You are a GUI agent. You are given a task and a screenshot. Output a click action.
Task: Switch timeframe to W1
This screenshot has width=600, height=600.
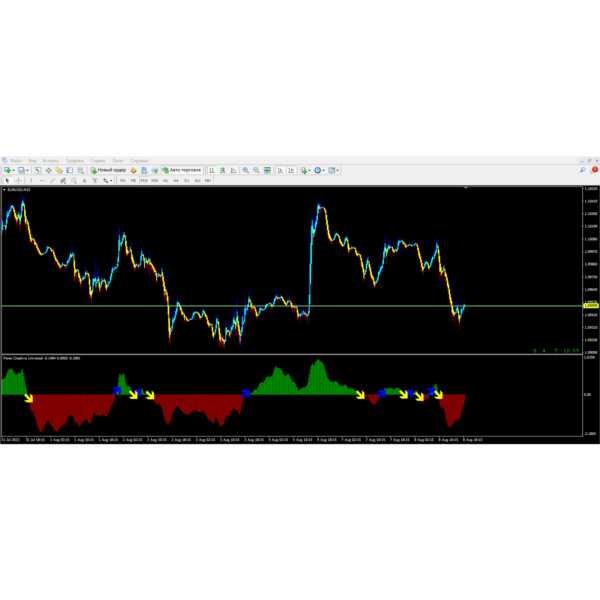click(197, 181)
